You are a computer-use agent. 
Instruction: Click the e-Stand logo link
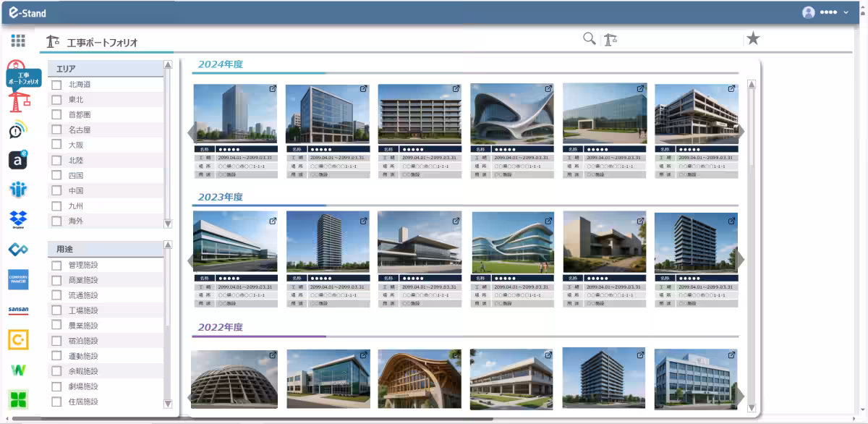(x=27, y=12)
